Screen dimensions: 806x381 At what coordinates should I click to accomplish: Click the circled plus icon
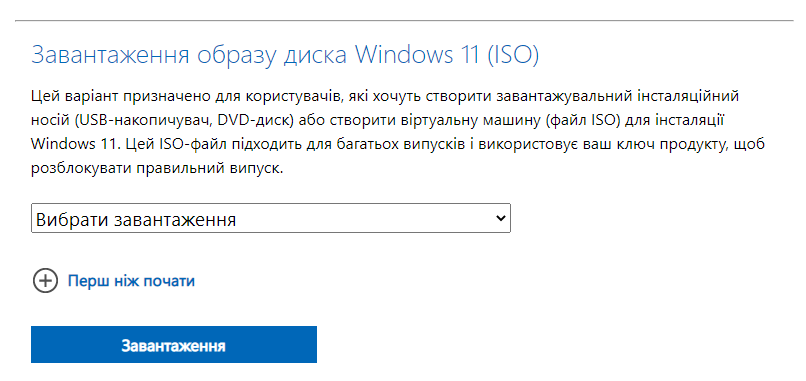[x=45, y=281]
